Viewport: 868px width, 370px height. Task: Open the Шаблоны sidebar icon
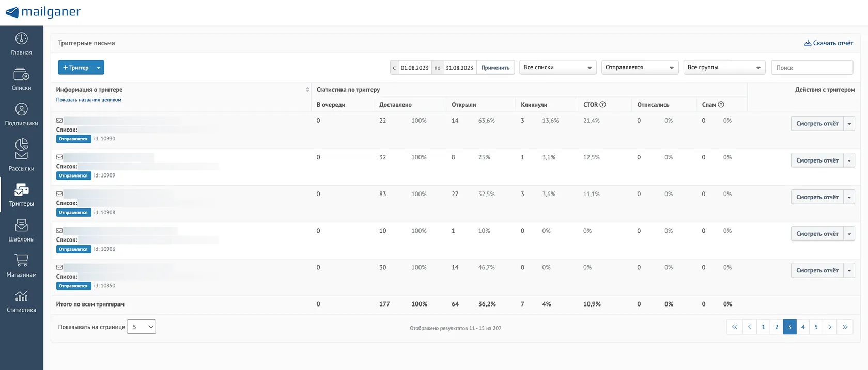click(21, 226)
